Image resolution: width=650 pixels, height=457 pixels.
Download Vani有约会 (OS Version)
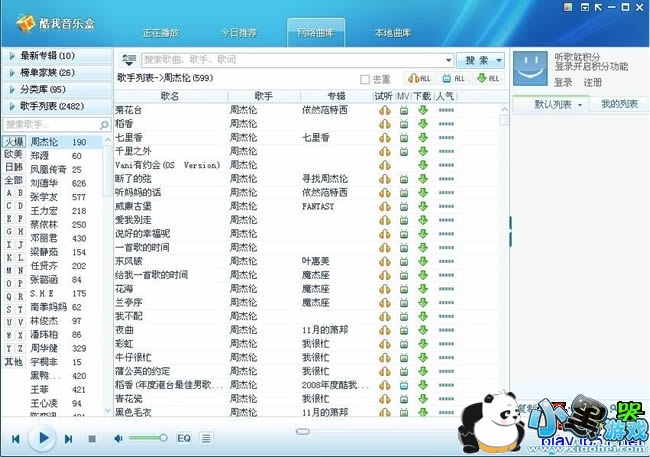pos(423,165)
